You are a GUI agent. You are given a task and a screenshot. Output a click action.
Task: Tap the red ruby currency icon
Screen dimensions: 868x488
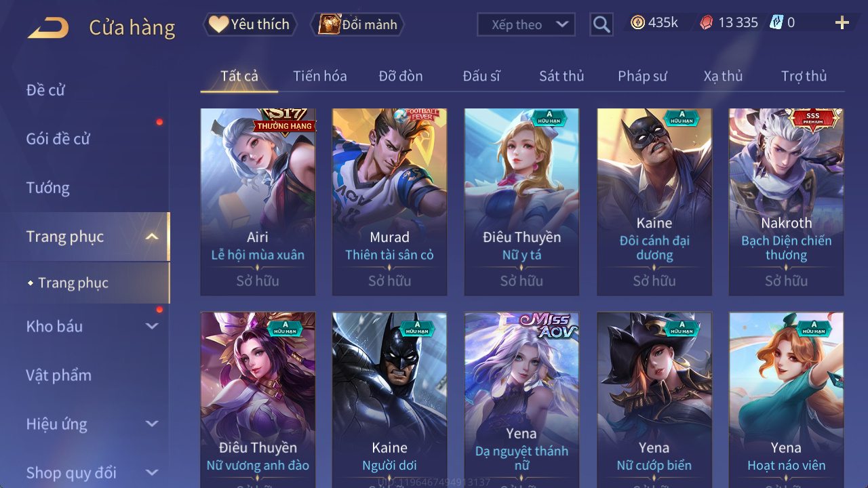click(x=706, y=23)
